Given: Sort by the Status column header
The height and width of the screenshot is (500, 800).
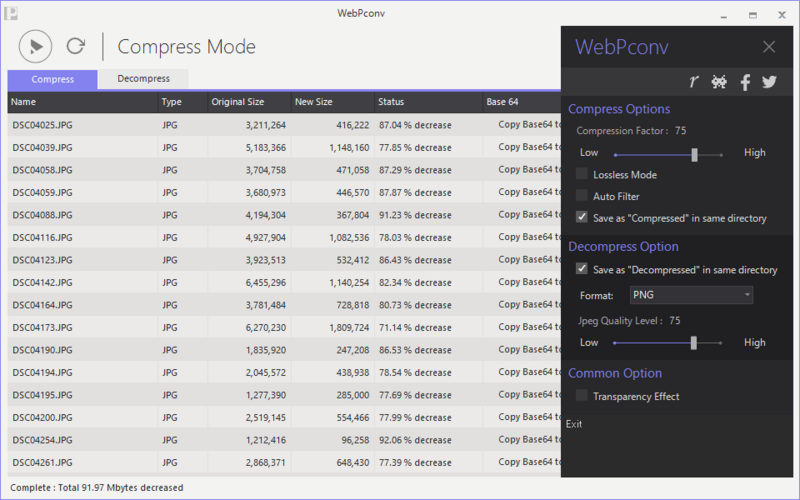Looking at the screenshot, I should click(x=429, y=102).
